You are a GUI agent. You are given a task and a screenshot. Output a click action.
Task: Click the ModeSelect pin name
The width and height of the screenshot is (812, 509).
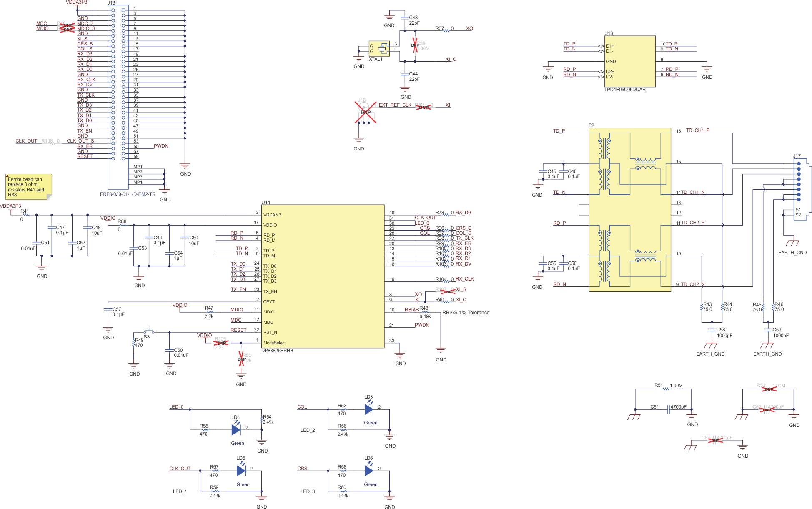(x=274, y=343)
